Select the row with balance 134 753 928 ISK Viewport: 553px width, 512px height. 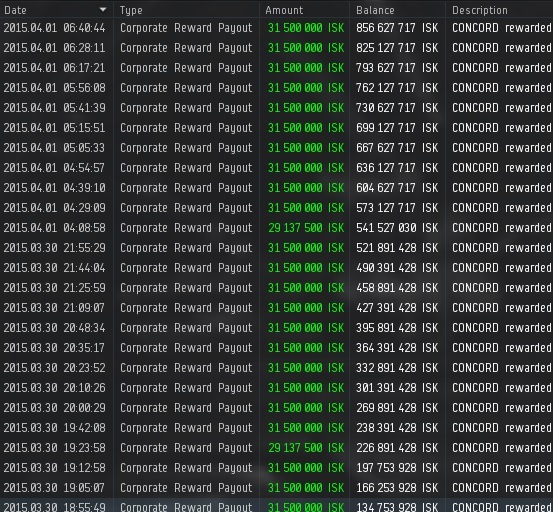276,506
